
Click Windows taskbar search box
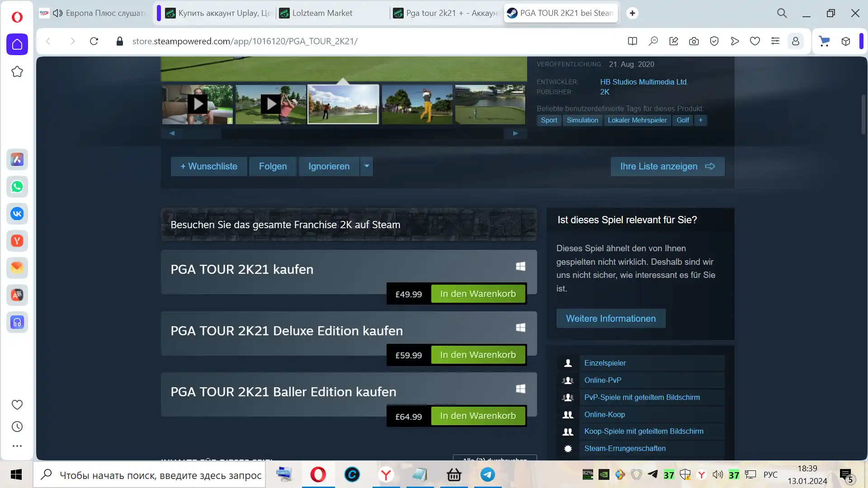click(x=149, y=475)
